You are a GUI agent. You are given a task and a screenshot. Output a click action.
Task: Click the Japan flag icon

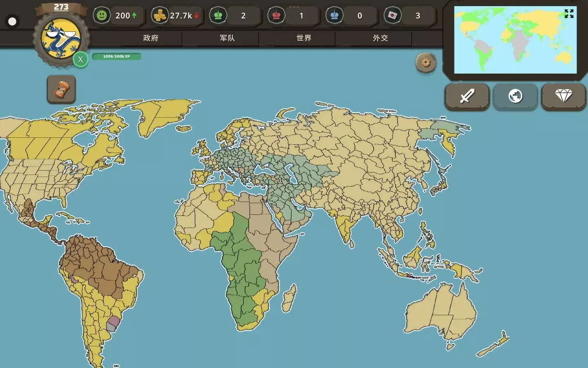(x=392, y=16)
